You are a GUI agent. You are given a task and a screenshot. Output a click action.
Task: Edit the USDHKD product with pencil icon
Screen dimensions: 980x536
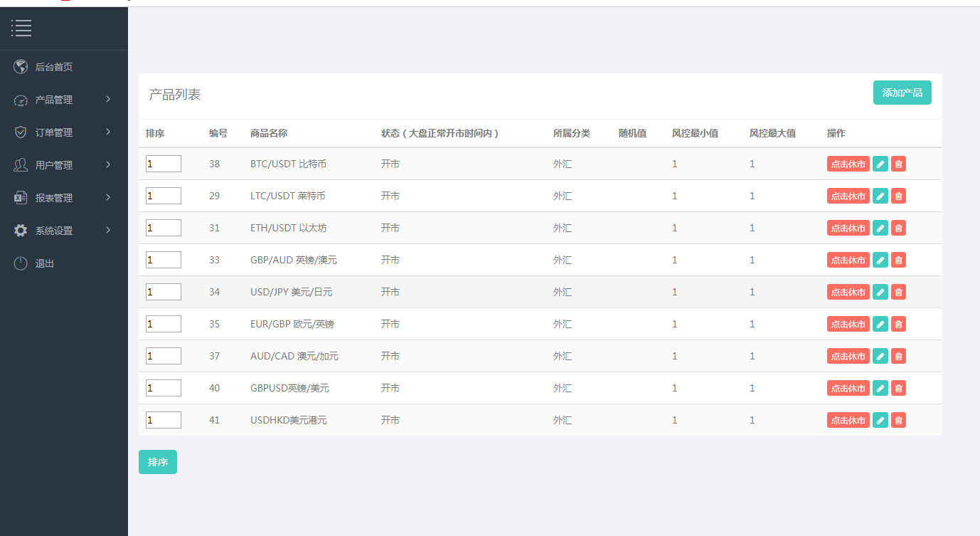pos(880,420)
